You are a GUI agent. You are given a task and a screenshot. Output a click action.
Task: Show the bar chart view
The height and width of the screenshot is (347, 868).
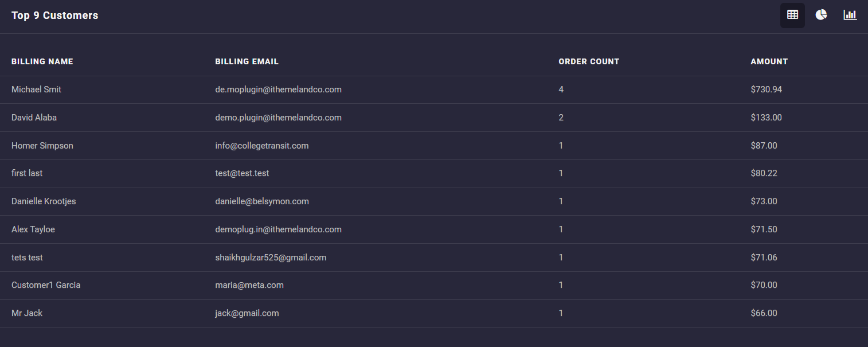point(850,15)
